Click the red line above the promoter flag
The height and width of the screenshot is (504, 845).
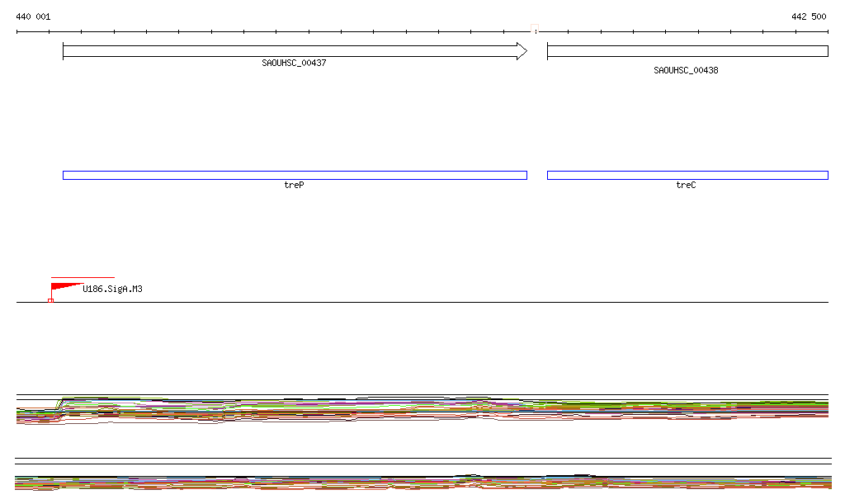pyautogui.click(x=83, y=278)
